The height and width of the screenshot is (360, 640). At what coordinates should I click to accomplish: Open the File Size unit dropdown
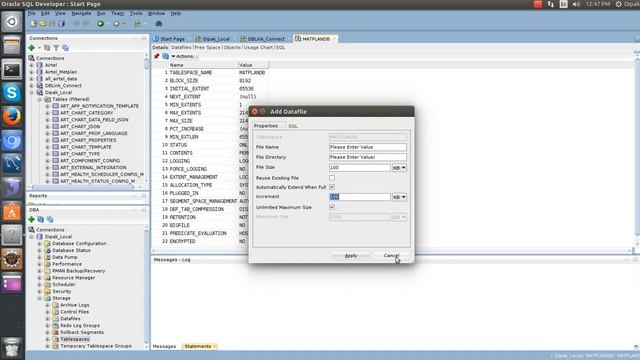click(399, 168)
